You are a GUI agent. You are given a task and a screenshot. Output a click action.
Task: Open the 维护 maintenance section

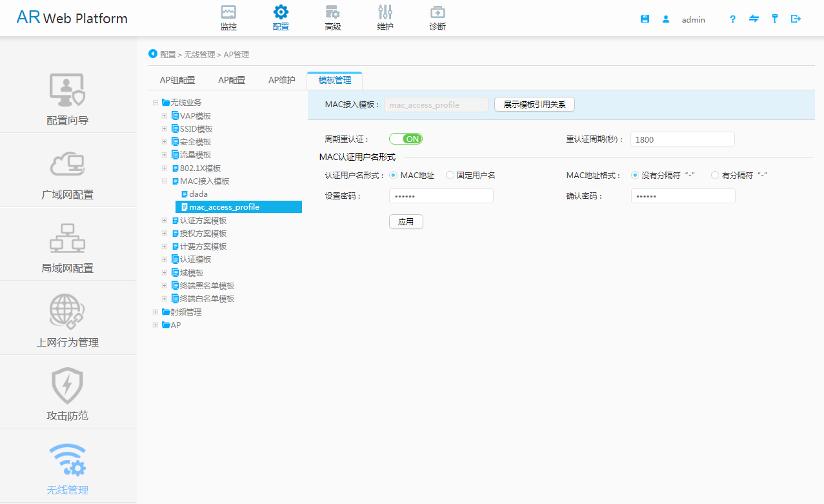[x=385, y=18]
